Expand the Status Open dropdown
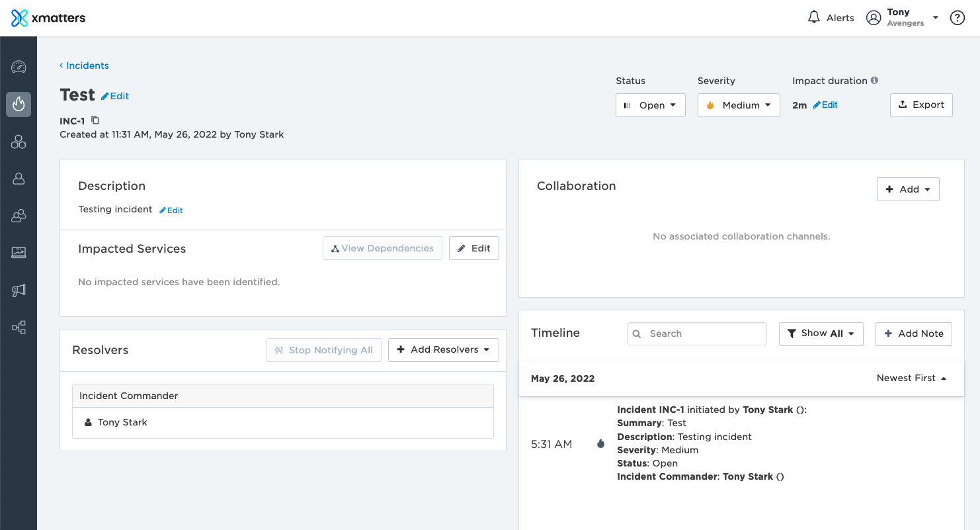980x530 pixels. (x=651, y=105)
